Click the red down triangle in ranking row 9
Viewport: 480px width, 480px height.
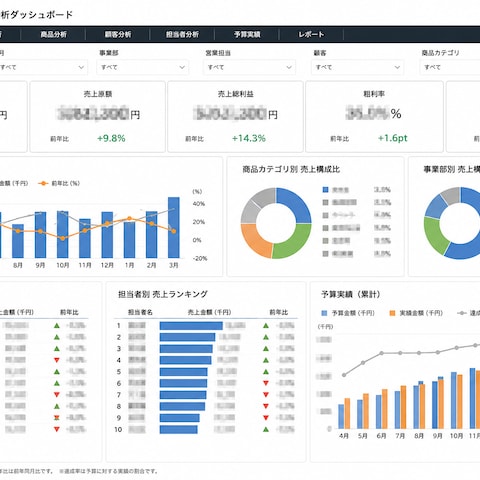(x=266, y=418)
